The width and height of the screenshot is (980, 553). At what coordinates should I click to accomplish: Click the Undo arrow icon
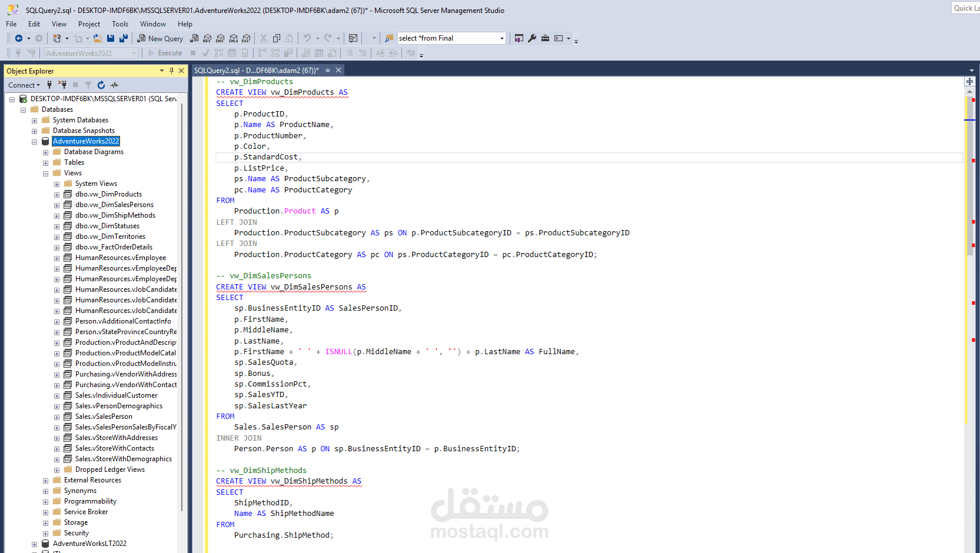307,38
